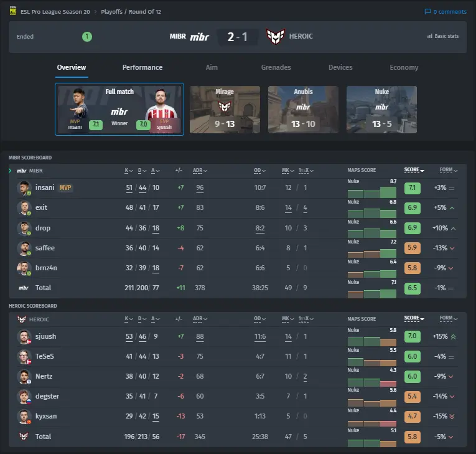
Task: Click kyxsan's player avatar
Action: point(24,416)
